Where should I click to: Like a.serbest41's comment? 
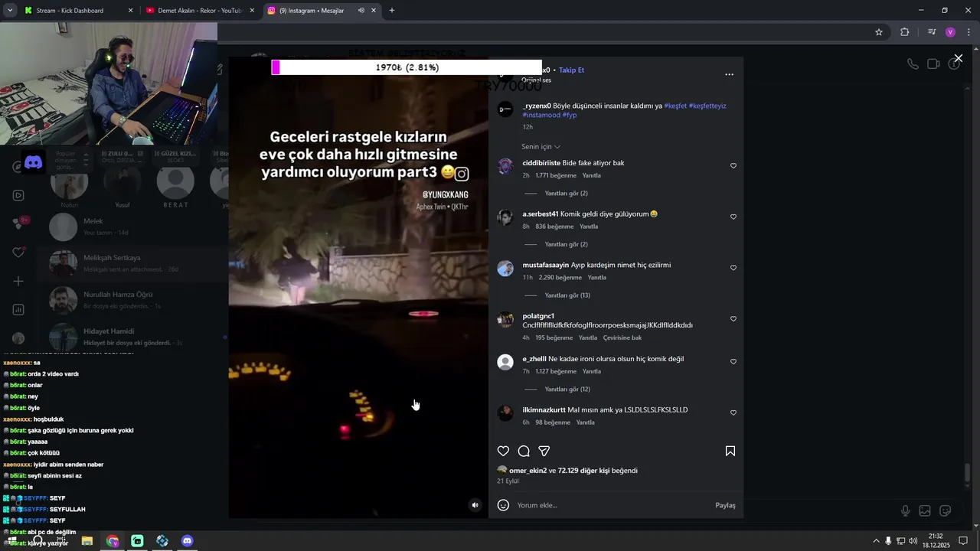(733, 217)
